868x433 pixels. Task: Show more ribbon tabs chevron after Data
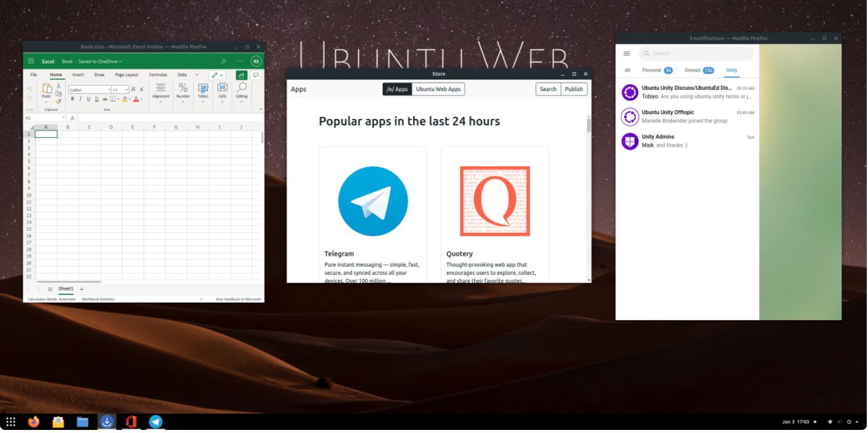point(197,75)
